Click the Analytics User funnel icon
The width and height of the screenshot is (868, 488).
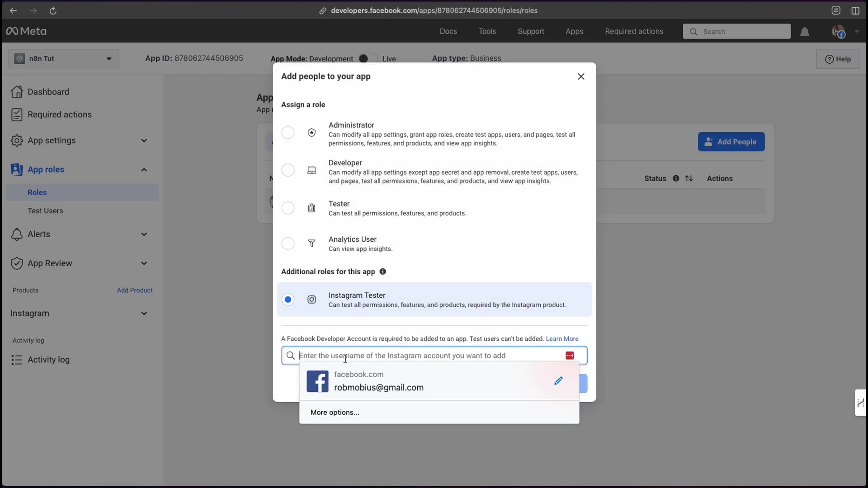(x=311, y=244)
